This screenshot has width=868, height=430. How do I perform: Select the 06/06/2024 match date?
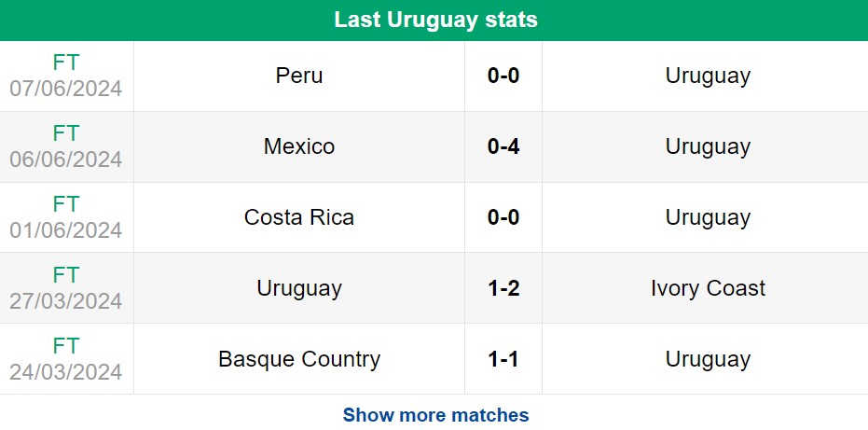(x=66, y=160)
